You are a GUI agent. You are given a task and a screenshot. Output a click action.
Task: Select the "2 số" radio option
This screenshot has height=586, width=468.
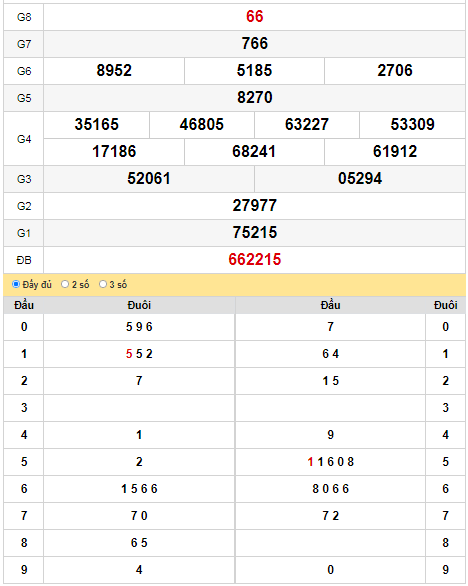click(65, 284)
